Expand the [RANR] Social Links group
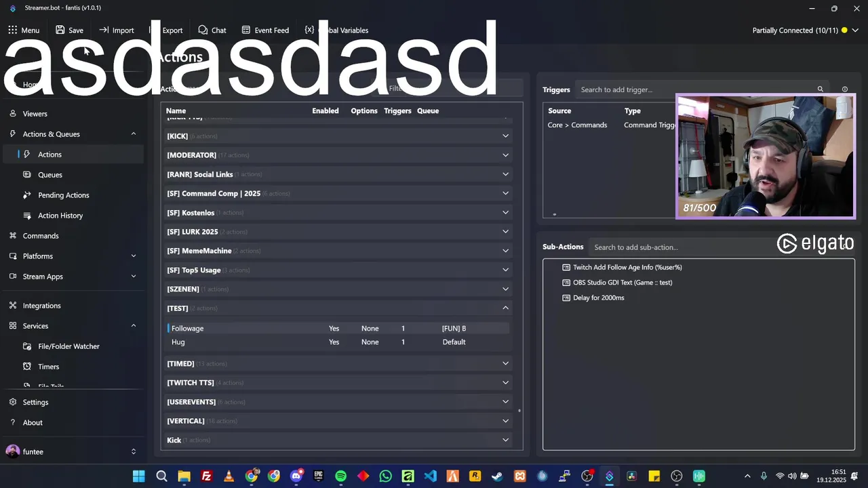 (x=505, y=174)
